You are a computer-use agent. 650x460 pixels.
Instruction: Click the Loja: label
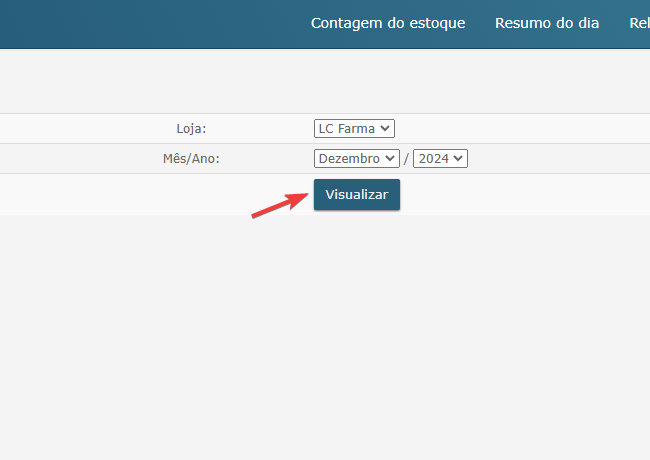[191, 129]
